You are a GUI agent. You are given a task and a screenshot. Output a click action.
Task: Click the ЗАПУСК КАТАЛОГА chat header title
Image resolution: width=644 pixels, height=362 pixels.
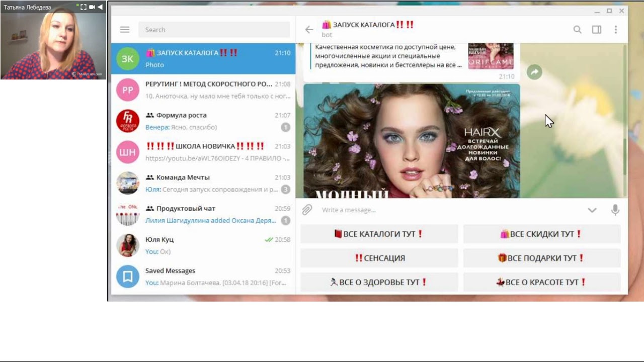(x=368, y=25)
